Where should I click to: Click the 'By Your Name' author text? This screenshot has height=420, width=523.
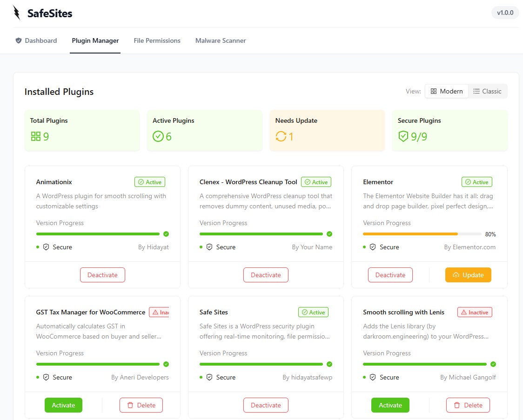(312, 247)
